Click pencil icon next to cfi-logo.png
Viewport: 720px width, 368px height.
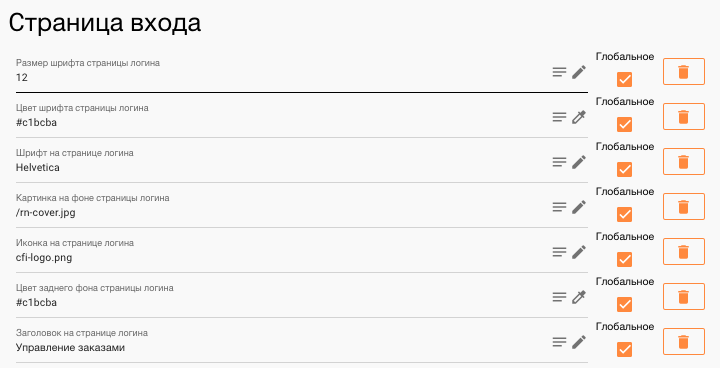579,252
